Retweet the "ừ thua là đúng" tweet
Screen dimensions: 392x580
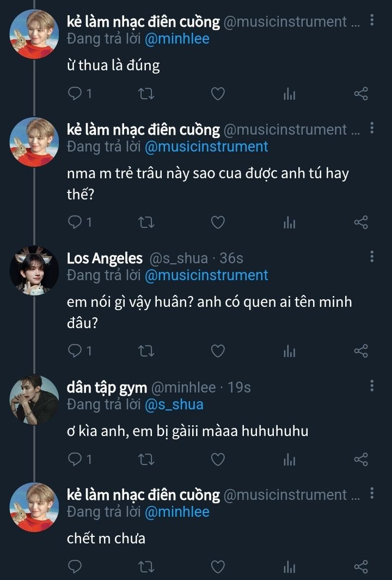pyautogui.click(x=147, y=94)
